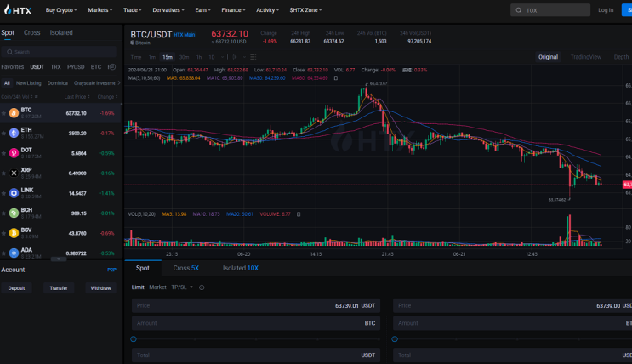Favorite XRP with its star icon
The height and width of the screenshot is (364, 632).
[x=3, y=173]
